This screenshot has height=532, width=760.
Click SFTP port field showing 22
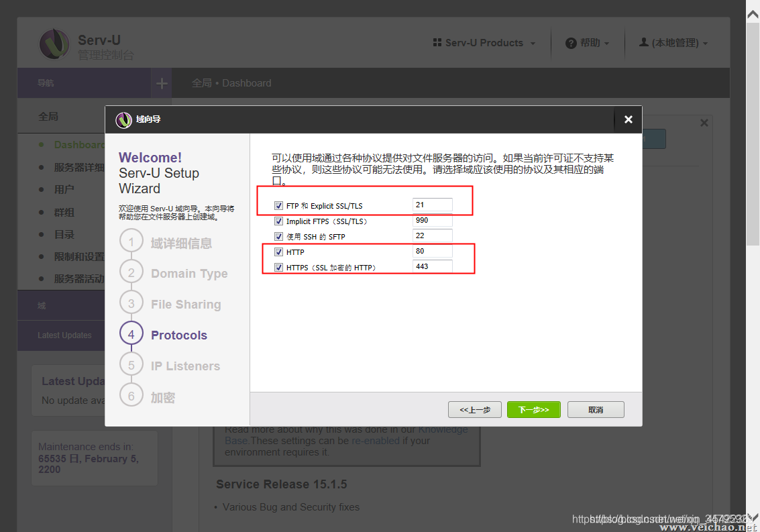click(x=433, y=235)
